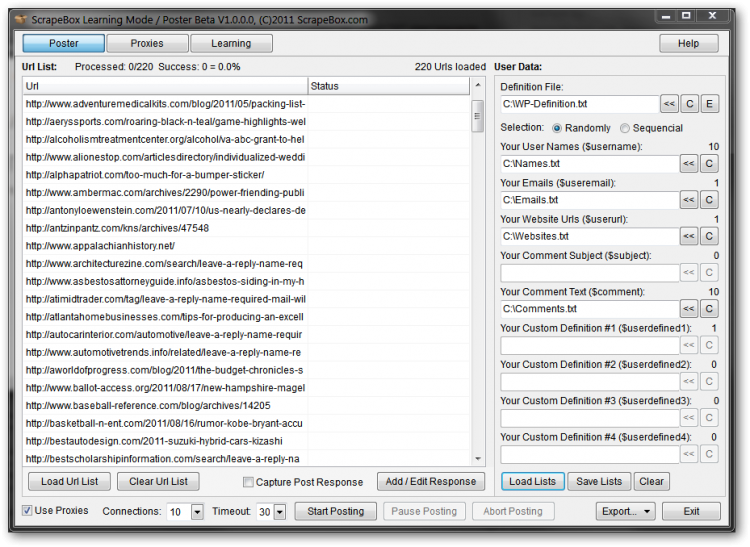Exit the application via Exit button
The width and height of the screenshot is (750, 547).
(x=691, y=511)
